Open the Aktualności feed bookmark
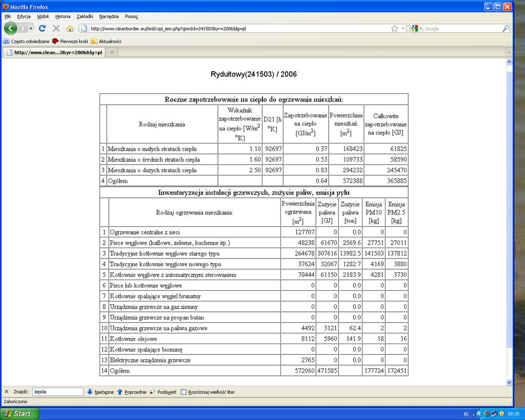Viewport: 525px width, 420px height. point(106,42)
